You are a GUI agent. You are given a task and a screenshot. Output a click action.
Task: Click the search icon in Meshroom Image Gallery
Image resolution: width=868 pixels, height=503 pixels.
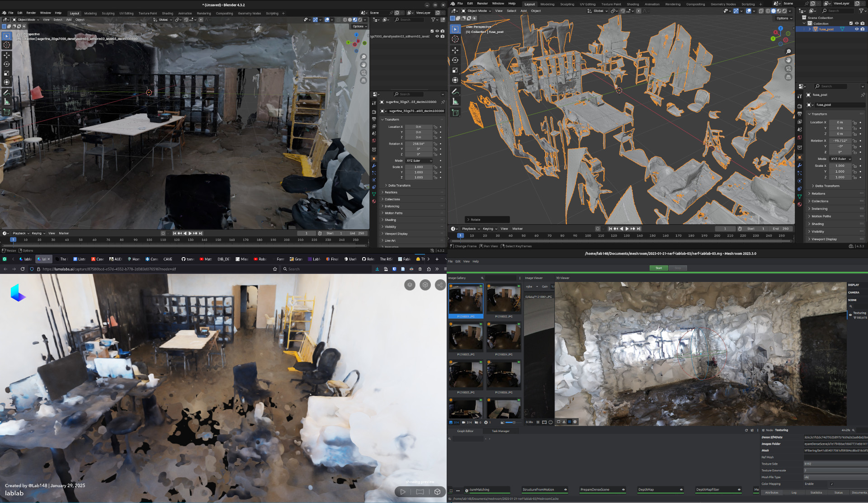coord(482,278)
